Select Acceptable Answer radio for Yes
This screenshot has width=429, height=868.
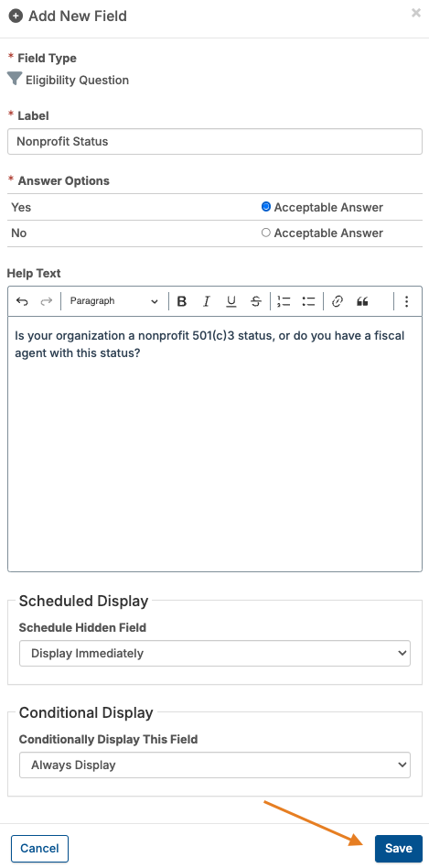click(x=266, y=207)
